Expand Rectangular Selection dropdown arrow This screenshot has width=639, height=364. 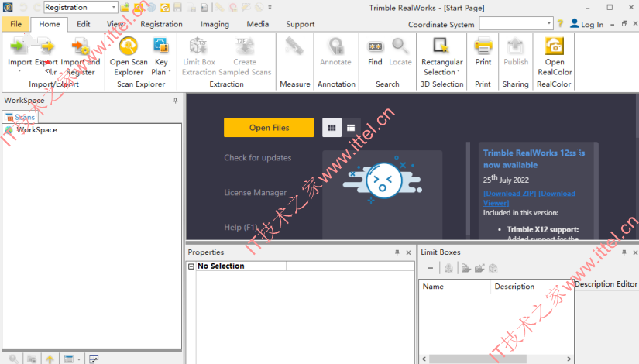click(459, 71)
